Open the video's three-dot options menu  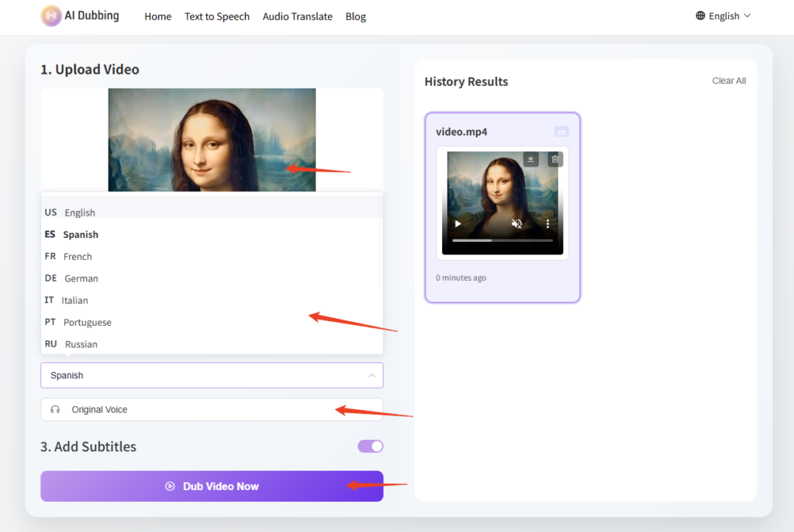click(x=547, y=224)
